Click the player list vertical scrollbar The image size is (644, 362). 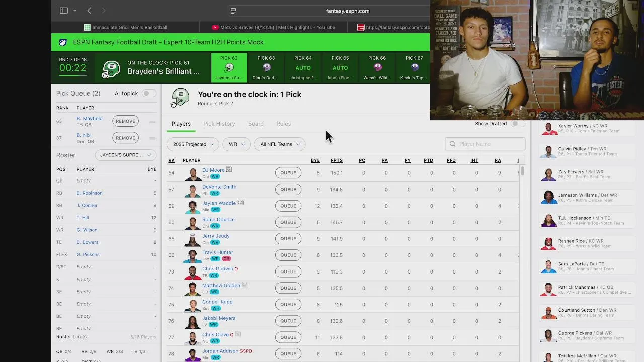click(522, 171)
